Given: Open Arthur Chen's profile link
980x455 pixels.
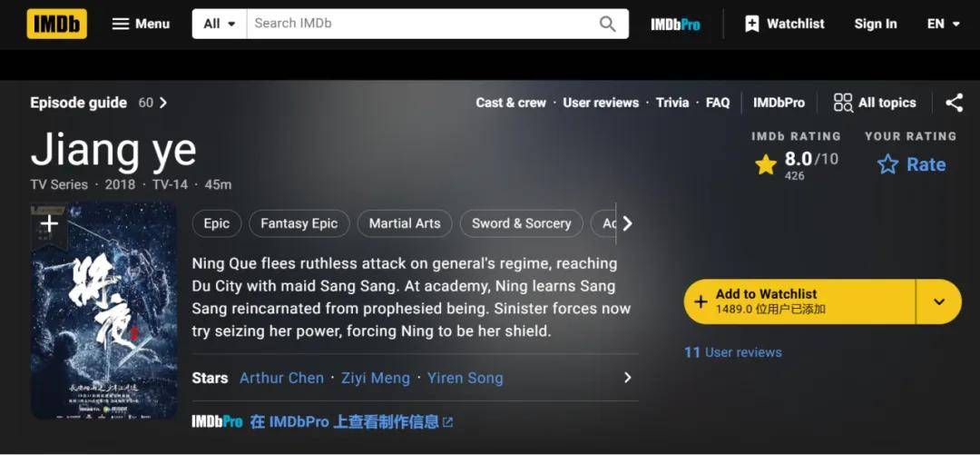Looking at the screenshot, I should coord(282,378).
